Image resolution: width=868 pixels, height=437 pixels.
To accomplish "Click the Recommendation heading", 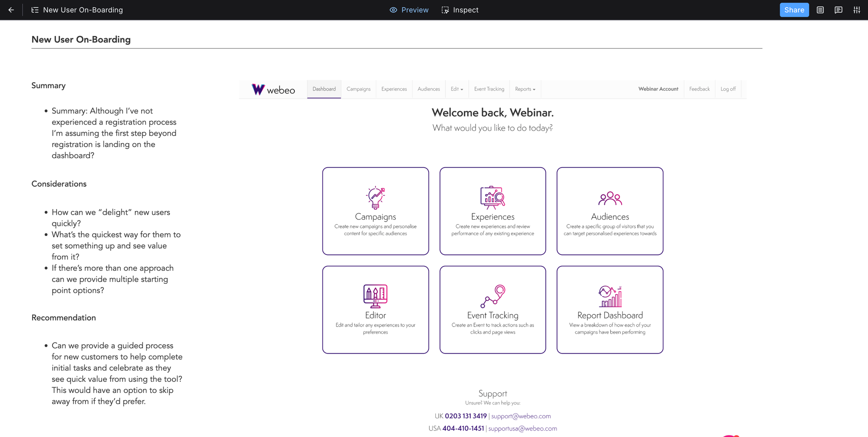I will click(x=63, y=318).
